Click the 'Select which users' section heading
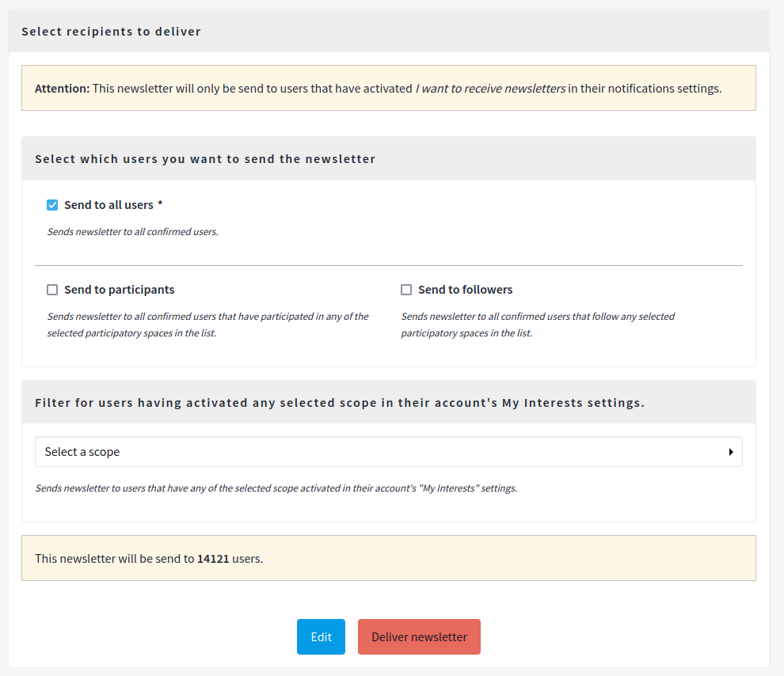784x676 pixels. coord(205,159)
